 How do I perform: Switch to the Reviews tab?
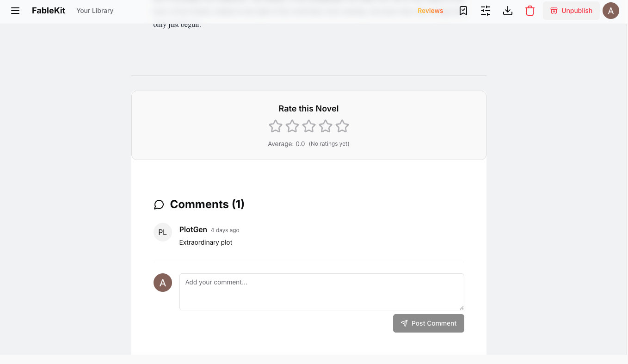(430, 11)
